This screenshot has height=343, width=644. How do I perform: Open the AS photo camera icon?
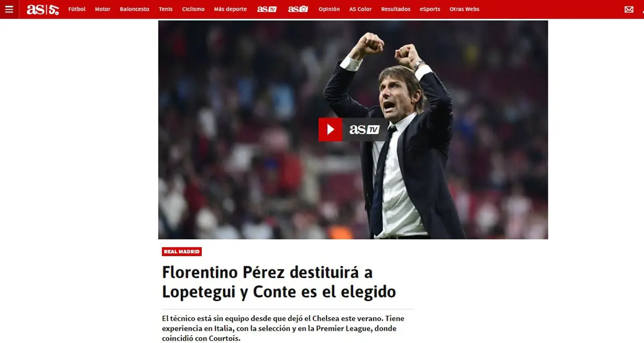coord(298,9)
